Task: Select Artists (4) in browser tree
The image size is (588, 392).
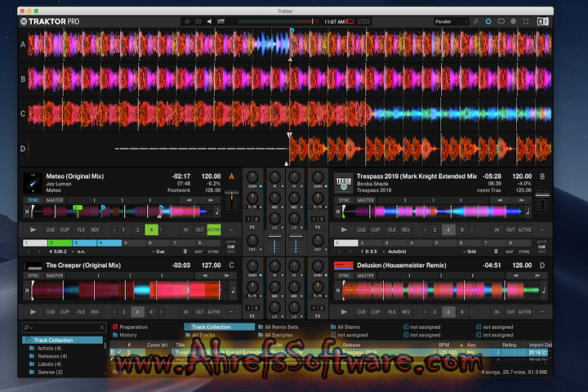Action: pyautogui.click(x=46, y=349)
